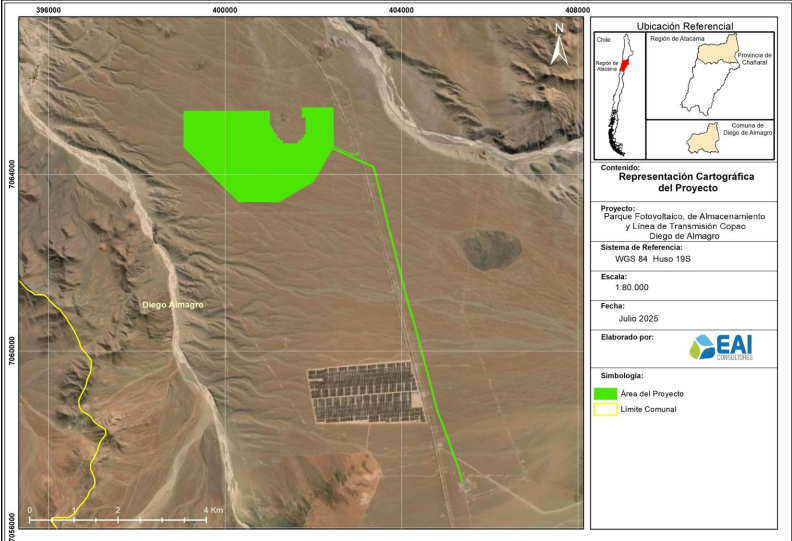Click the green Área del Proyecto swatch
The height and width of the screenshot is (541, 792).
click(x=604, y=393)
